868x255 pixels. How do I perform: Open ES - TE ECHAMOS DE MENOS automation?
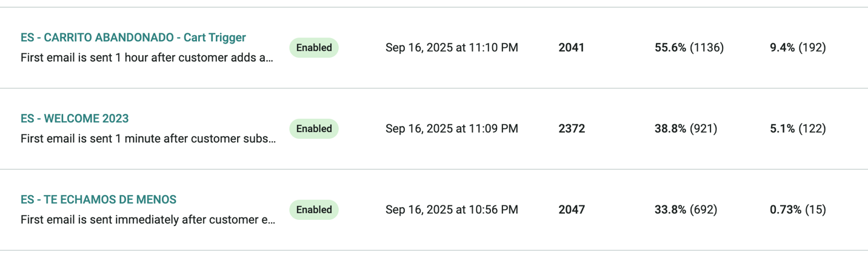pyautogui.click(x=98, y=200)
